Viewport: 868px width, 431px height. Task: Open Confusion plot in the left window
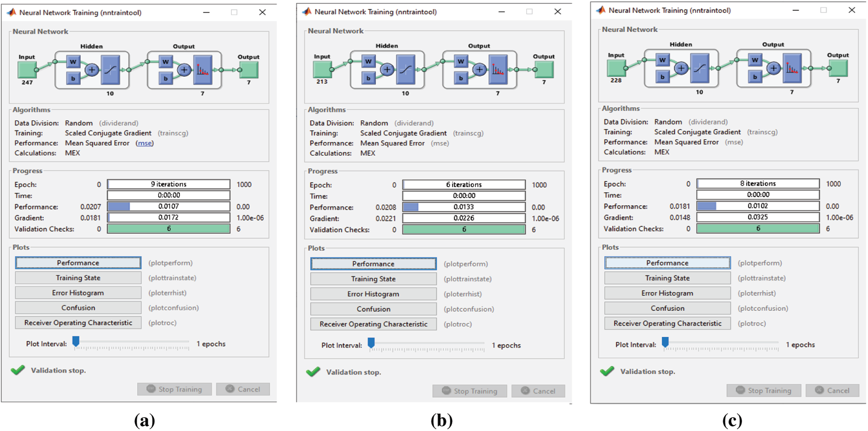coord(78,308)
